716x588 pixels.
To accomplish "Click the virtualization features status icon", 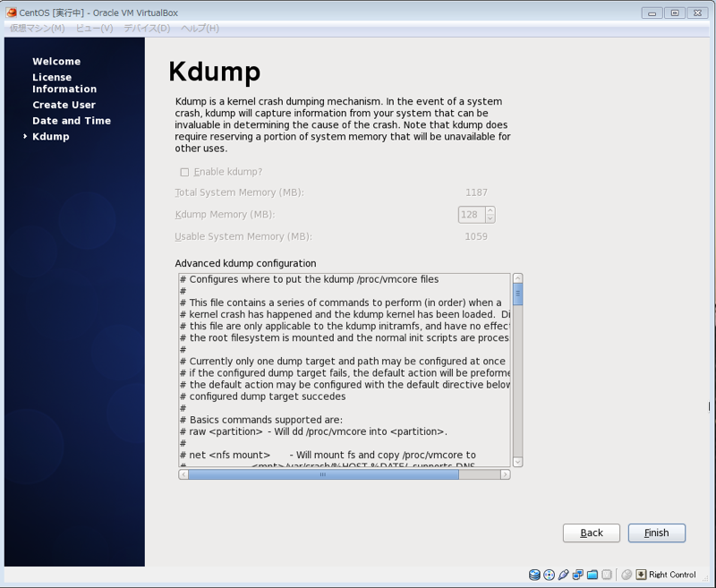I will 607,575.
